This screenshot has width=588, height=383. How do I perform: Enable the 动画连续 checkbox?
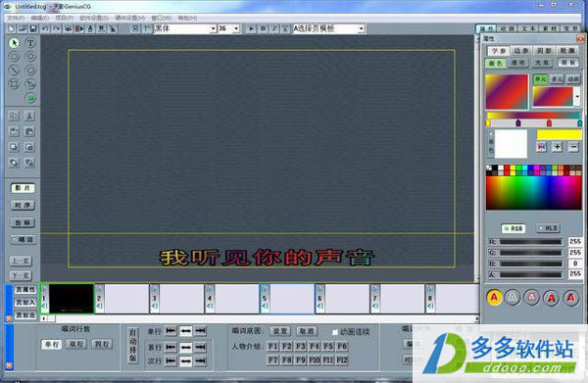click(x=335, y=332)
